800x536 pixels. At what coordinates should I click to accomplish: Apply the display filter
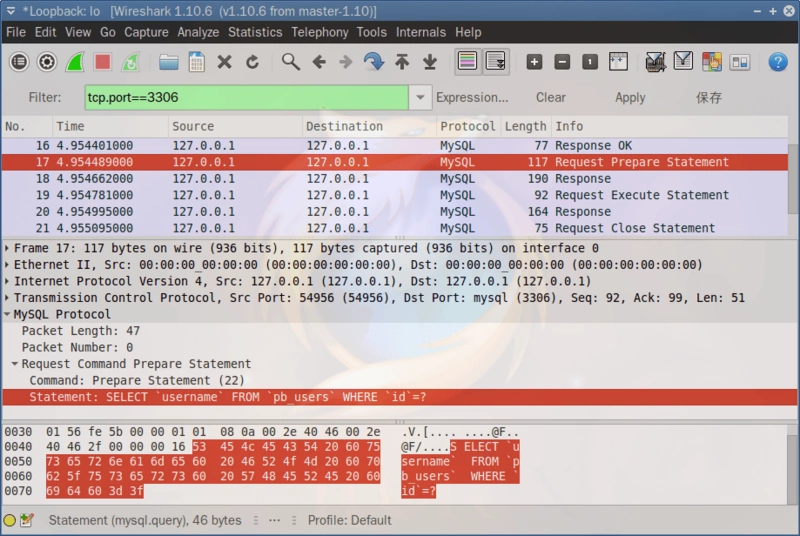pyautogui.click(x=630, y=97)
